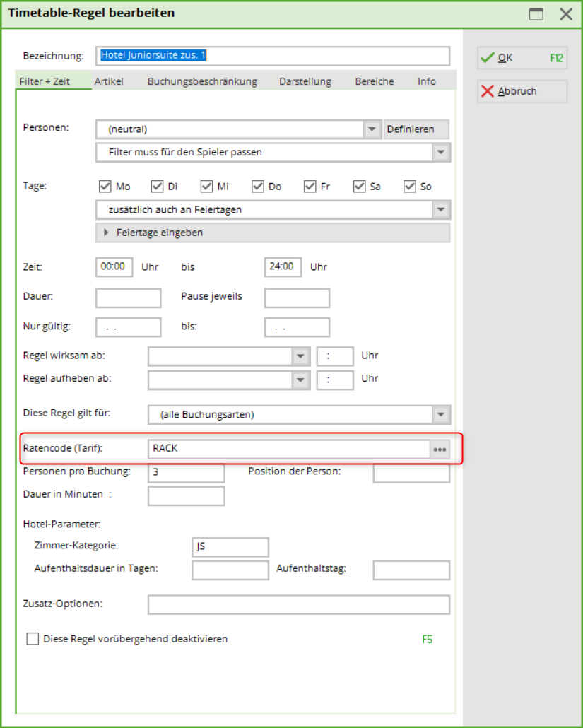
Task: Cancel using the Abbruch button
Action: click(x=522, y=91)
